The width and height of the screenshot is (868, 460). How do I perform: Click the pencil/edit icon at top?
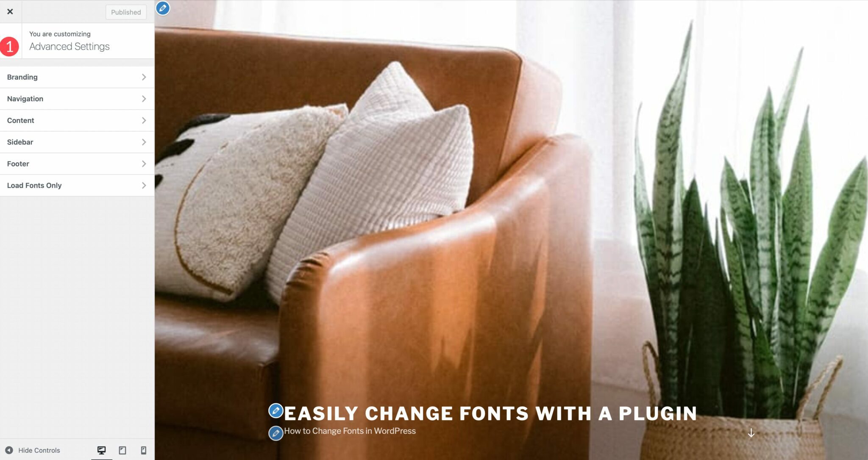[x=164, y=8]
